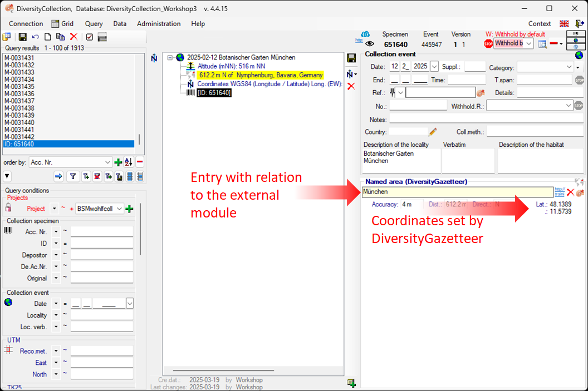Click the globe icon in Collection event header
Screen dimensions: 588x391
click(x=580, y=55)
